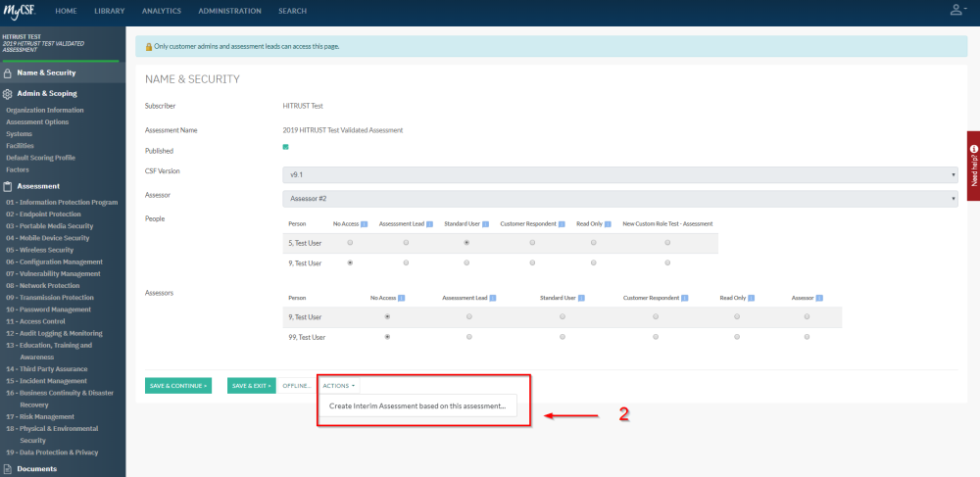The width and height of the screenshot is (980, 477).
Task: Click the Admin & Scoping gear icon
Action: 8,94
